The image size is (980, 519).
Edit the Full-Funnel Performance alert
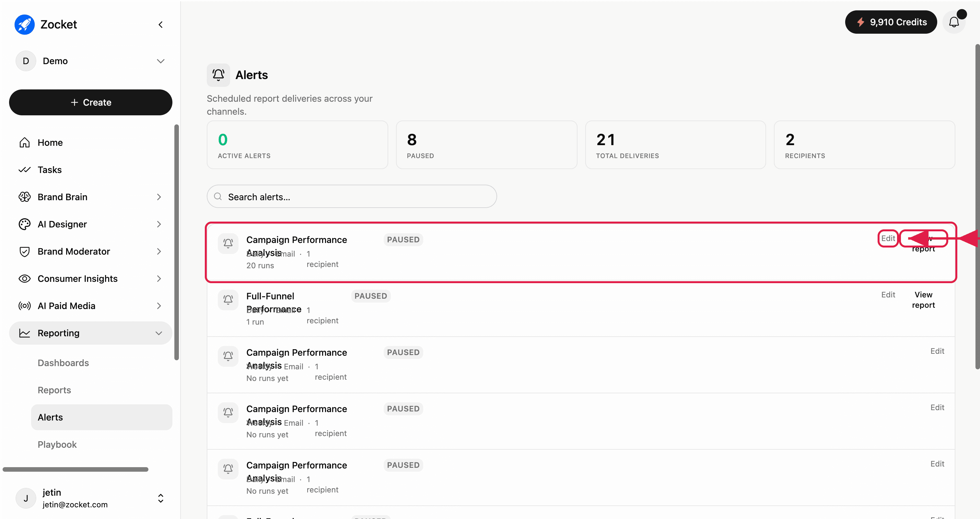[x=888, y=295]
